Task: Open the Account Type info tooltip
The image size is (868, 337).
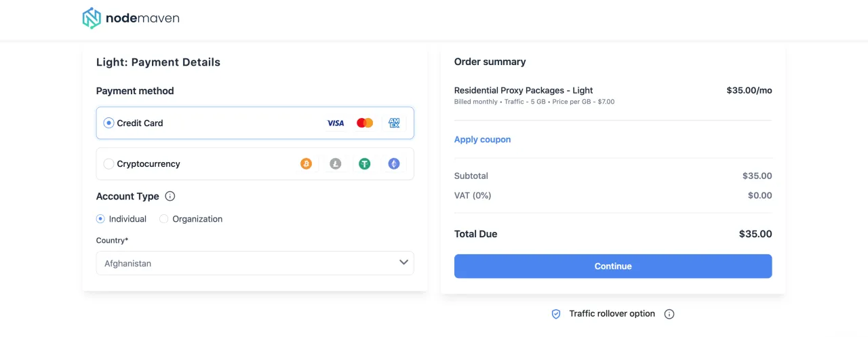Action: [x=170, y=197]
